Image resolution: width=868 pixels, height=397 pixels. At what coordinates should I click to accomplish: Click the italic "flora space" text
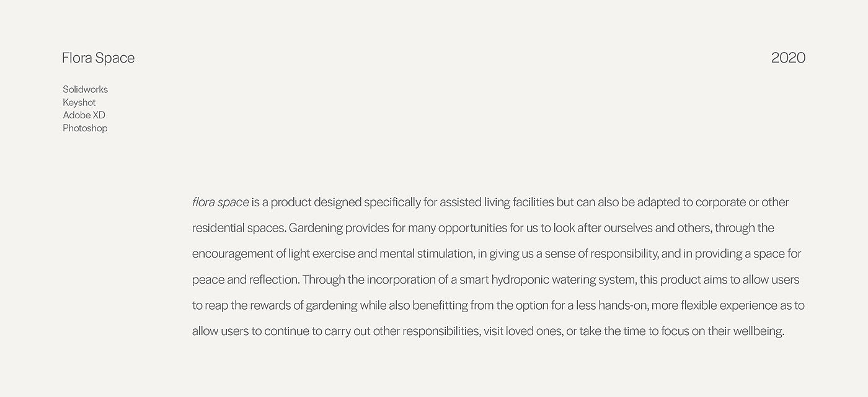point(220,202)
